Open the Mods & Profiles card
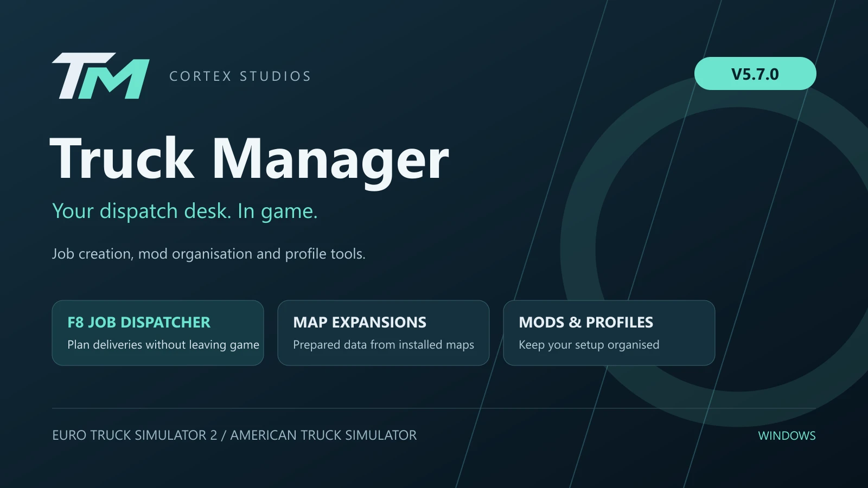868x488 pixels. (x=609, y=333)
